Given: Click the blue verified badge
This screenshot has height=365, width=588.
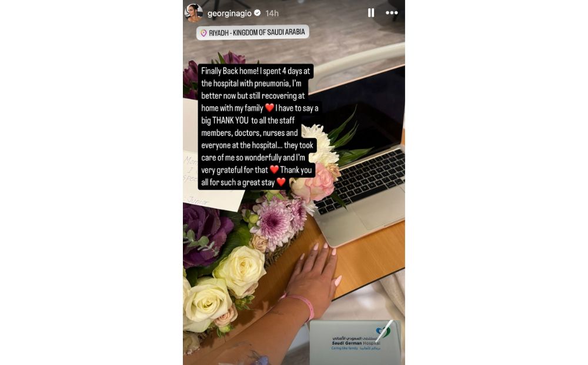Looking at the screenshot, I should point(258,13).
